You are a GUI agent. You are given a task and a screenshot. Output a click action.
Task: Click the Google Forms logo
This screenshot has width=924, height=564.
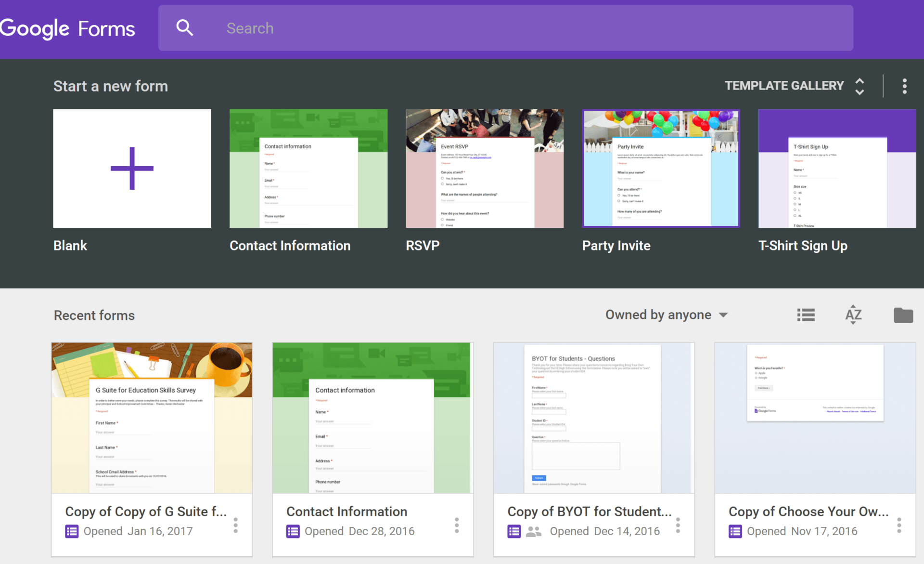[67, 29]
